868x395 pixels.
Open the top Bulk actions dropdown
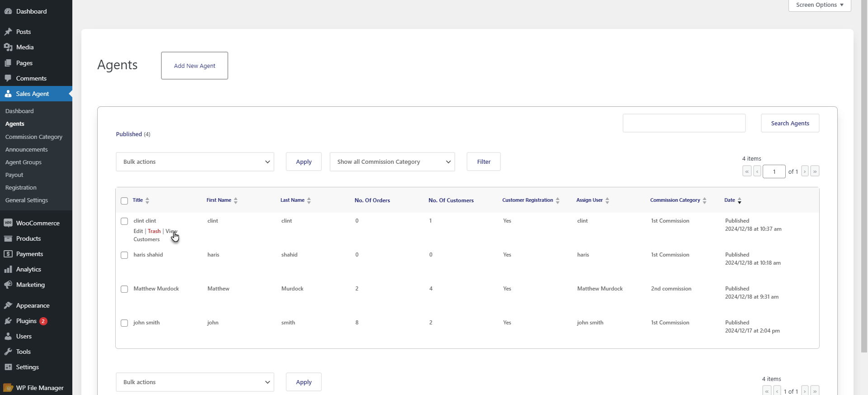coord(195,162)
